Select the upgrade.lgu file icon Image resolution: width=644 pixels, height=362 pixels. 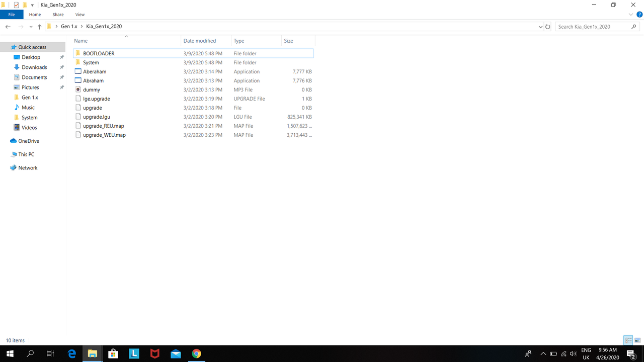pos(78,117)
